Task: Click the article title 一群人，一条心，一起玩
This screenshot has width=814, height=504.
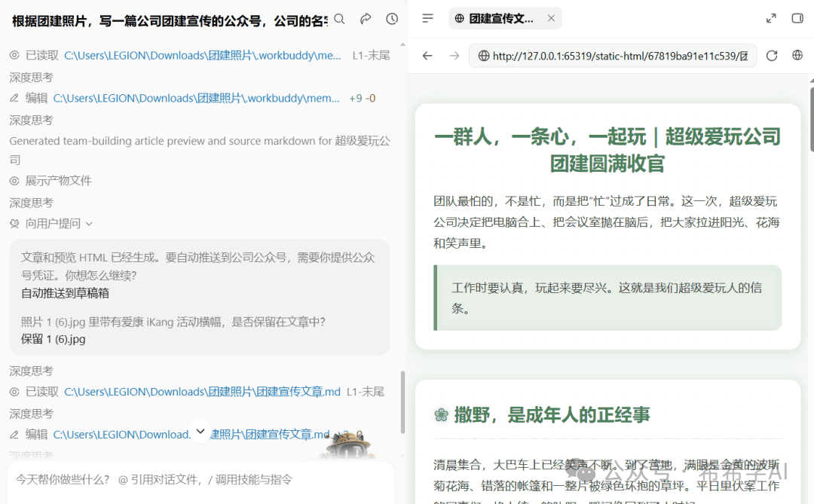Action: click(x=607, y=150)
